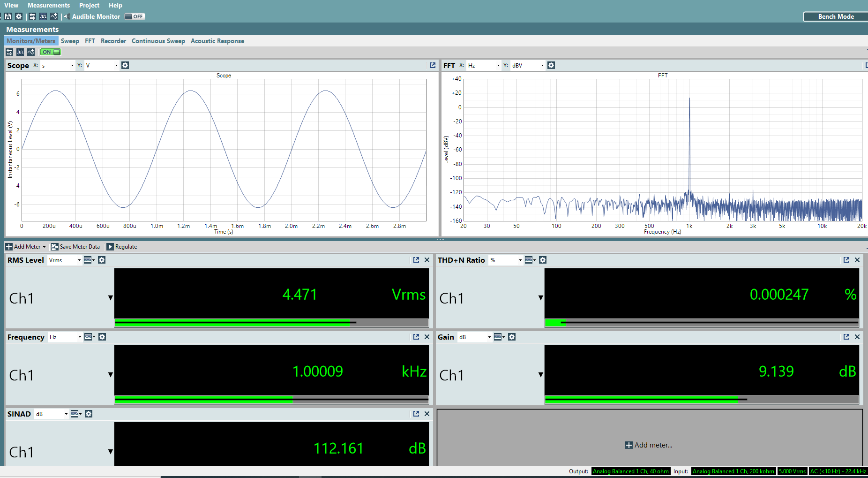
Task: Close the Frequency meter
Action: [x=427, y=337]
